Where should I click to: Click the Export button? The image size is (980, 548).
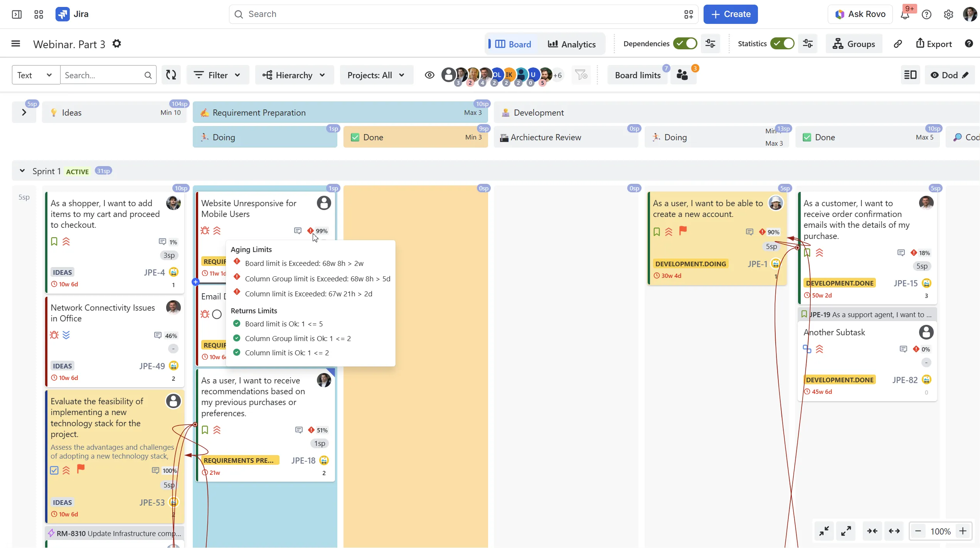tap(933, 44)
